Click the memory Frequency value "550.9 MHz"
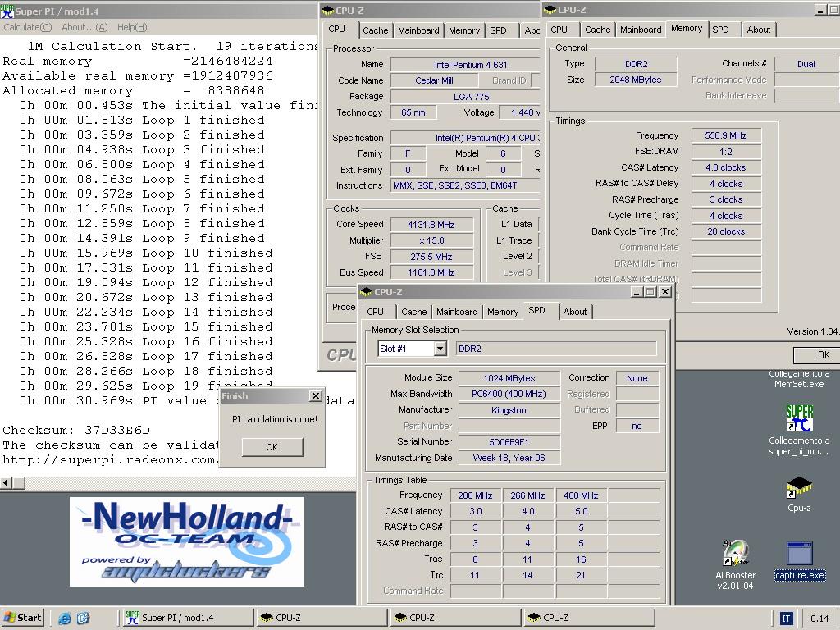The height and width of the screenshot is (630, 840). 726,135
